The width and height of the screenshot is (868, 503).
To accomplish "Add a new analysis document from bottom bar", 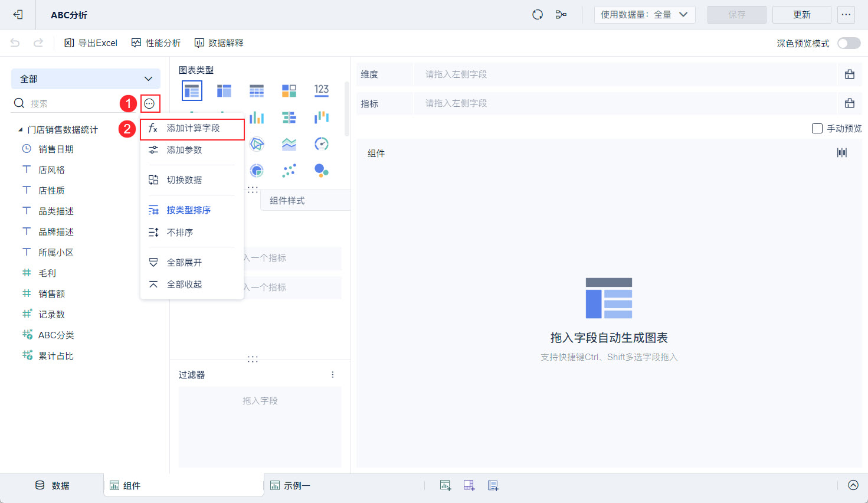I will (x=493, y=485).
